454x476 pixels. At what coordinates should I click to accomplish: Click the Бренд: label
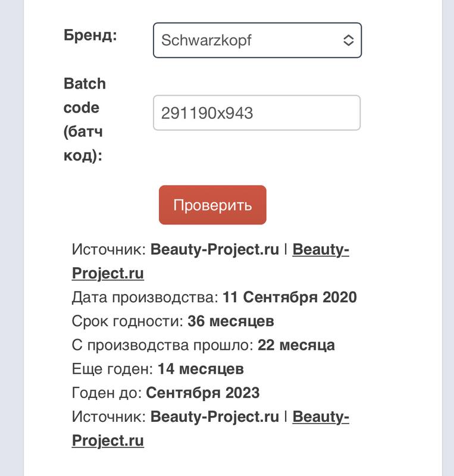click(90, 35)
